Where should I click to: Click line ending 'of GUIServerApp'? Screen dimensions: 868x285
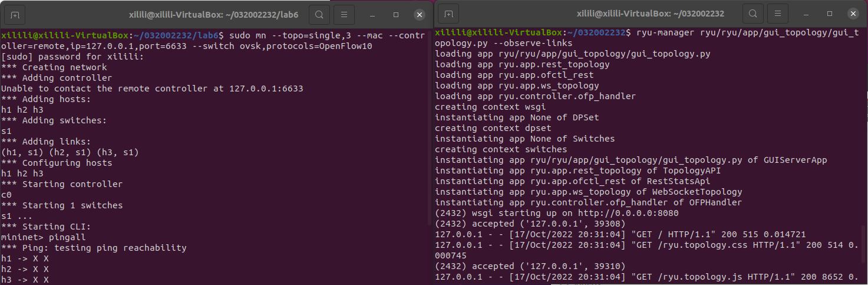coord(631,160)
